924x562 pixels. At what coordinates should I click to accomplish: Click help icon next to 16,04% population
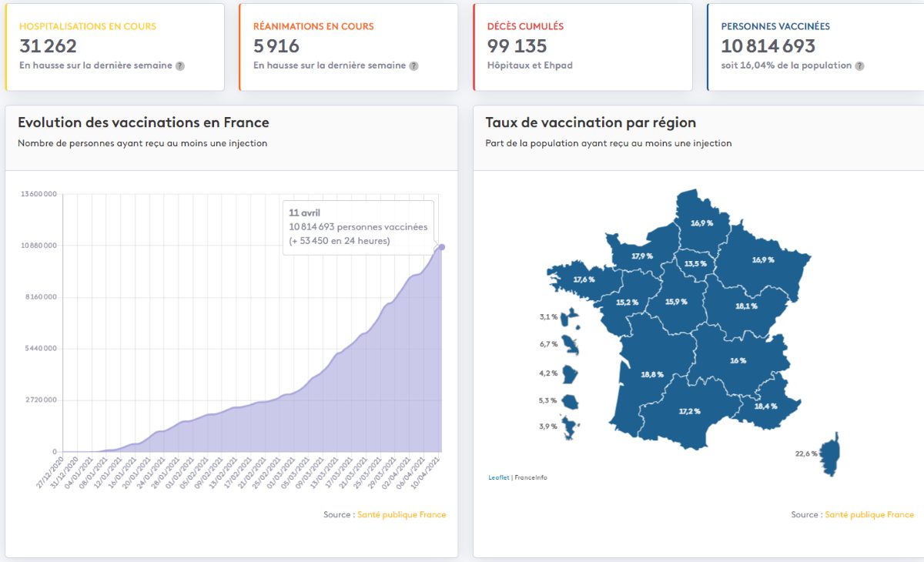859,66
